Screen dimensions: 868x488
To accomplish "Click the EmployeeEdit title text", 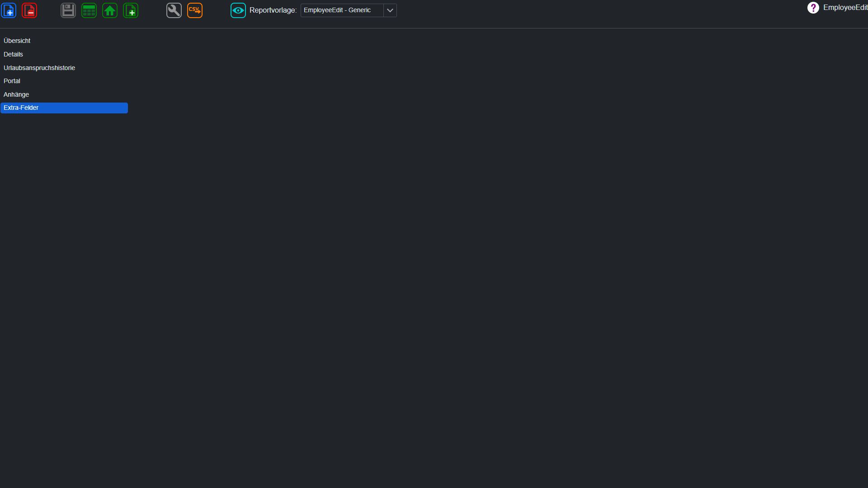I will pos(845,8).
